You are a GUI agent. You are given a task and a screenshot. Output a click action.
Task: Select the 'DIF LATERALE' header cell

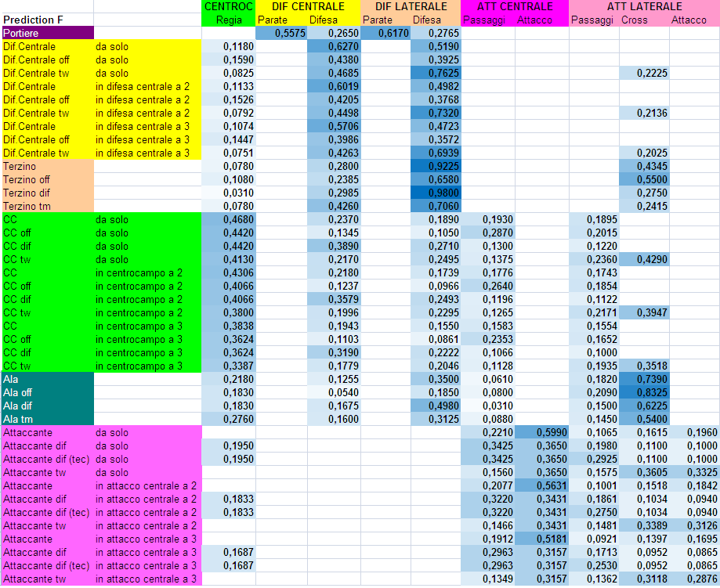pos(411,6)
